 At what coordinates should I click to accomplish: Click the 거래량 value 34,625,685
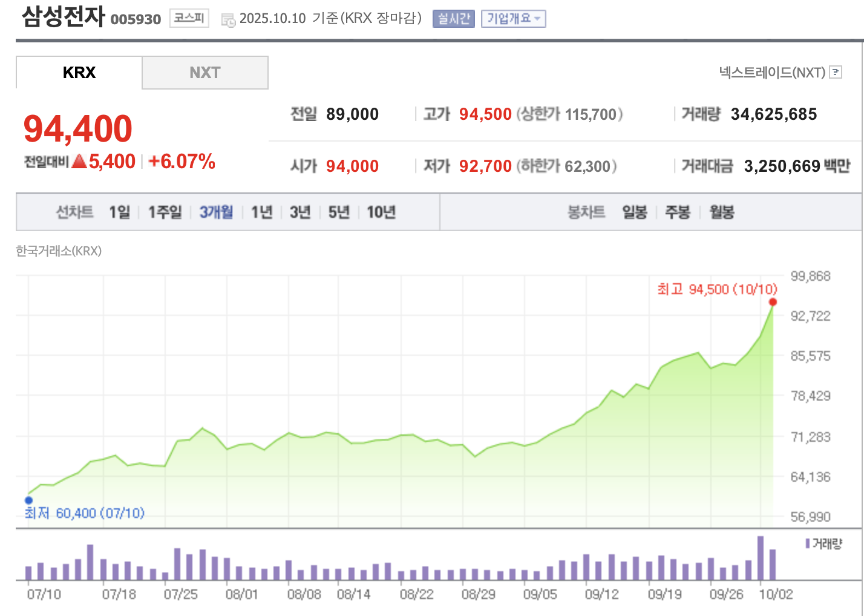coord(774,114)
